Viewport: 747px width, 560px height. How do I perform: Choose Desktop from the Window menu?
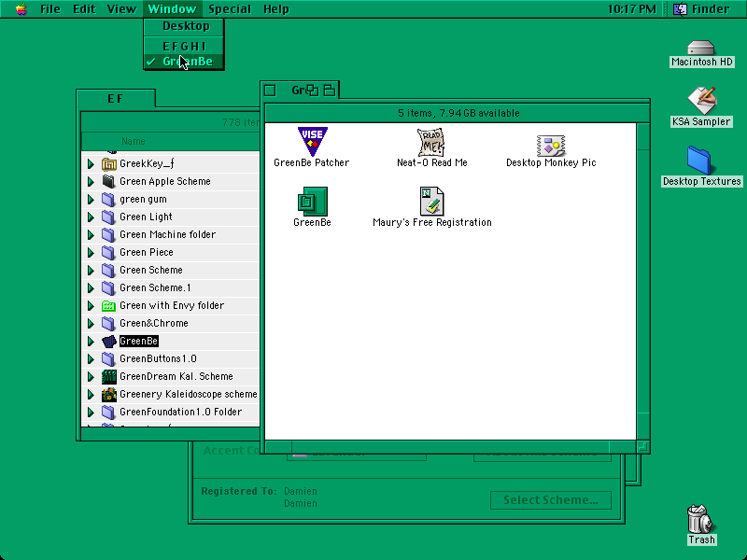click(x=184, y=26)
